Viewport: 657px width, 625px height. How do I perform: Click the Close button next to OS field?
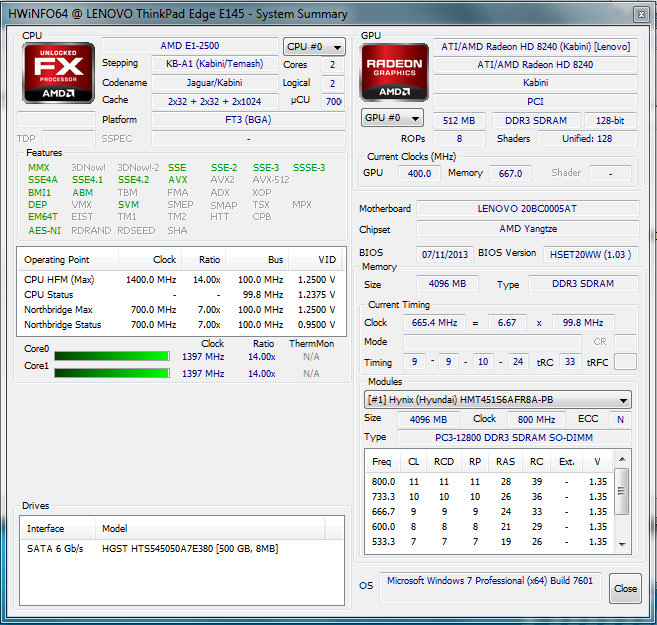coord(625,589)
